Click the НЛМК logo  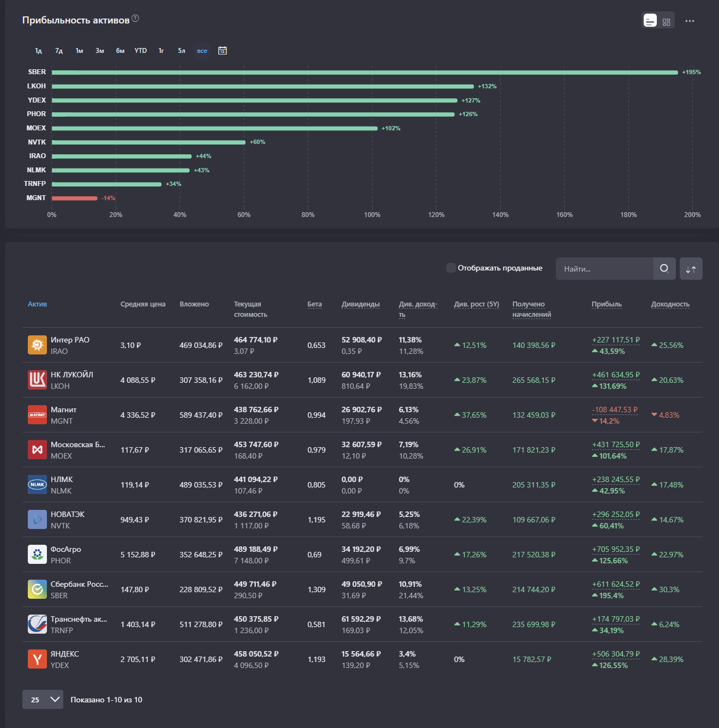[x=37, y=485]
